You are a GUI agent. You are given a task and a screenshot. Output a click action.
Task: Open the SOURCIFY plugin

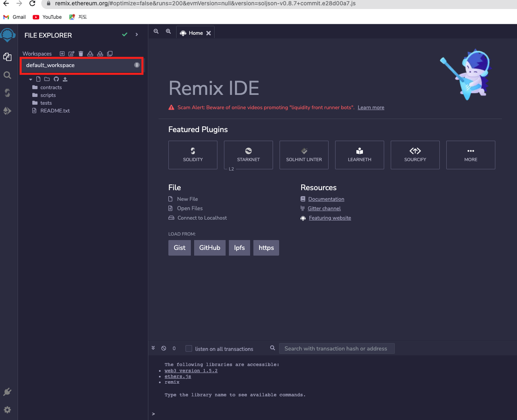point(415,155)
